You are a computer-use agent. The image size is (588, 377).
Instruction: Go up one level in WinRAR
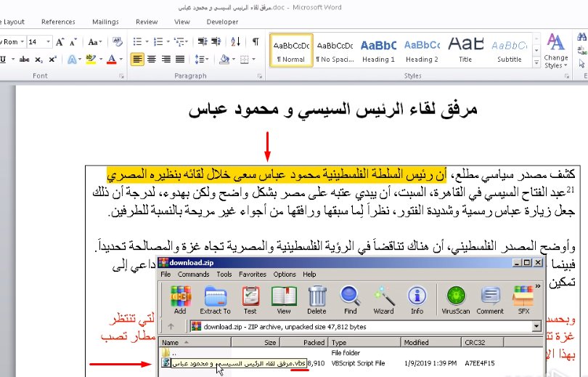(x=171, y=327)
